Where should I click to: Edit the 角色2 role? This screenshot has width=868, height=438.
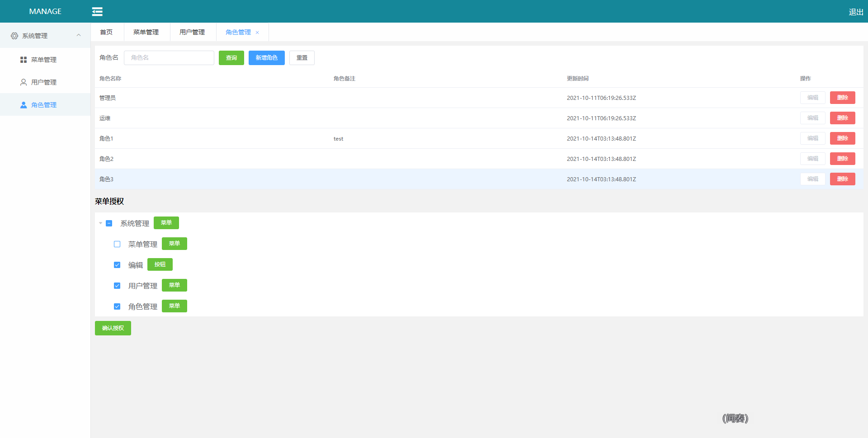coord(813,159)
